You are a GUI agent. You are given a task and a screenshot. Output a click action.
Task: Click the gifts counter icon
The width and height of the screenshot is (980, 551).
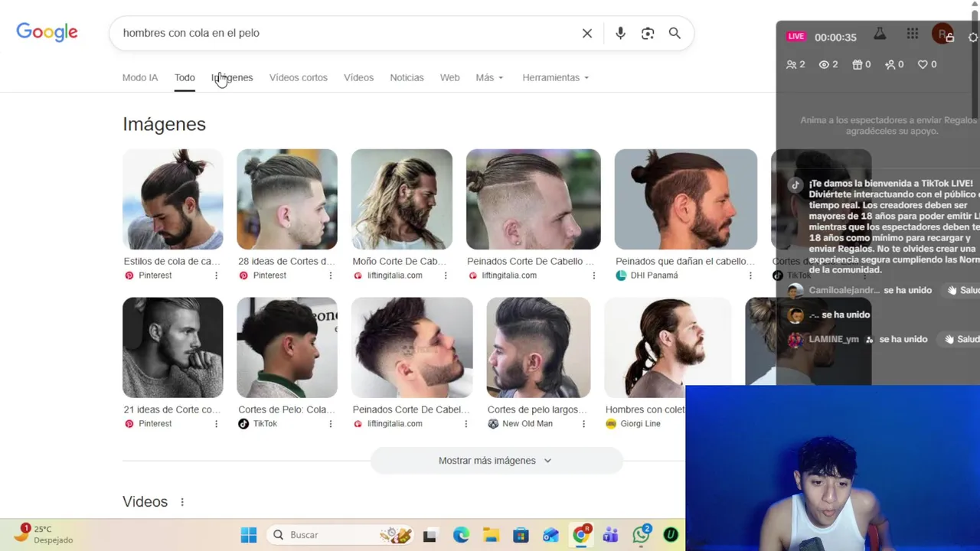pos(861,64)
